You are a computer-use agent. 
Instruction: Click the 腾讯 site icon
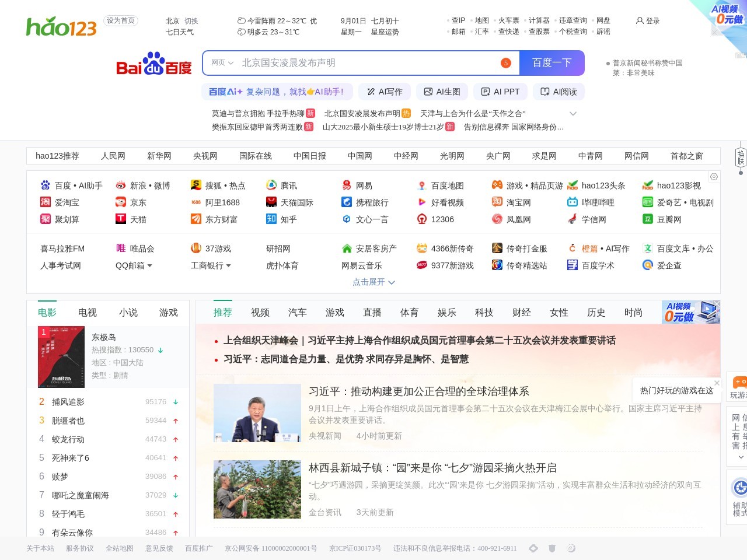[x=271, y=185]
